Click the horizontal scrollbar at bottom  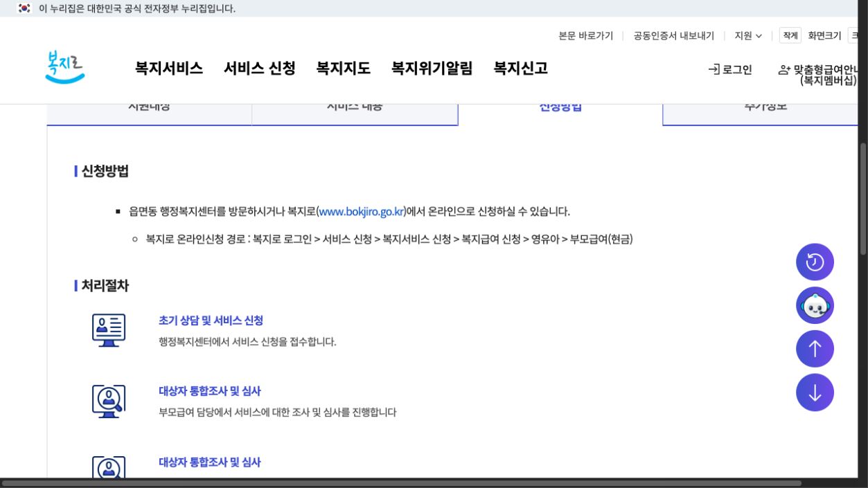[402, 483]
